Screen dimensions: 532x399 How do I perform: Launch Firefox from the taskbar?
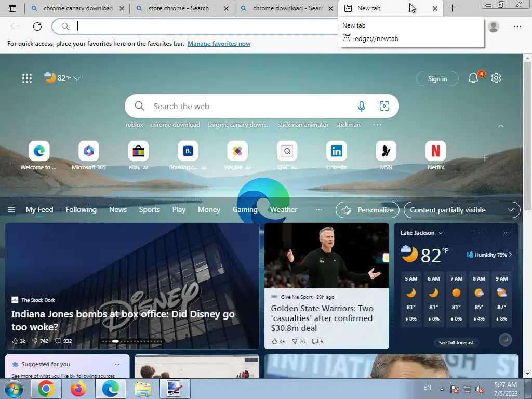[78, 389]
